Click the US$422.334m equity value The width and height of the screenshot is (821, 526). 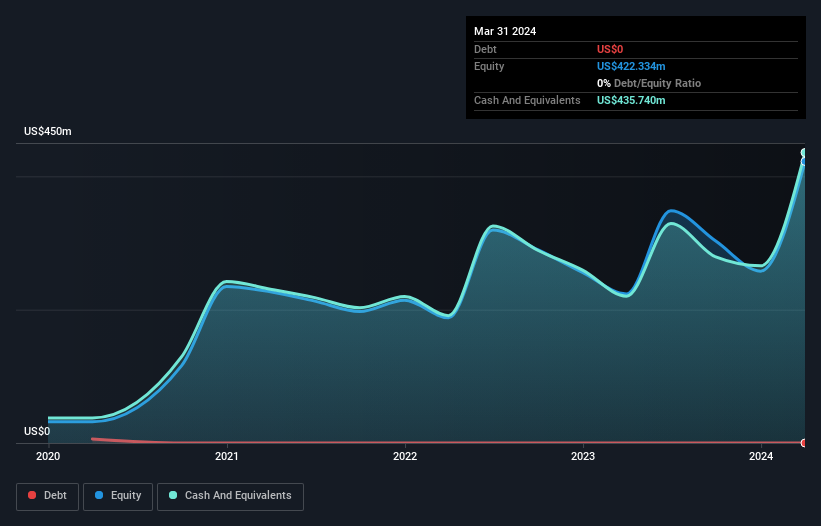[631, 66]
